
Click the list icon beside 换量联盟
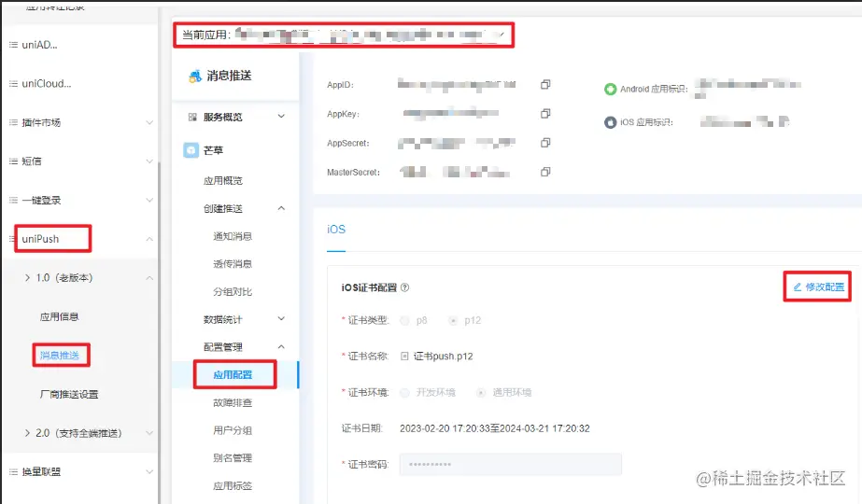13,471
